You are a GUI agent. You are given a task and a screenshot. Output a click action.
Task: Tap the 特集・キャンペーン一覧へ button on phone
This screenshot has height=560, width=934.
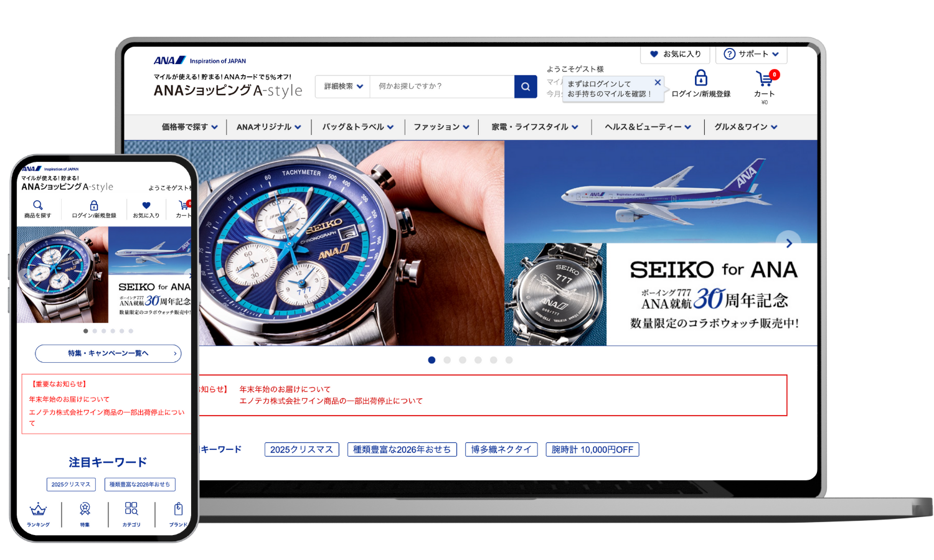pos(108,353)
